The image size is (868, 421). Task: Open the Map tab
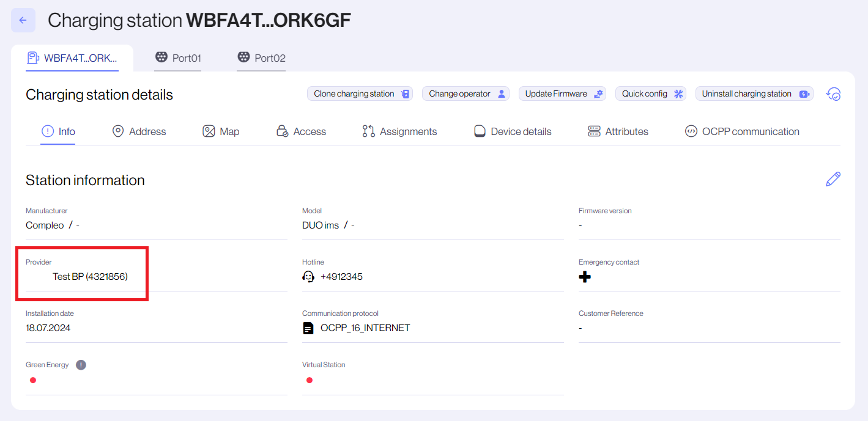[221, 131]
